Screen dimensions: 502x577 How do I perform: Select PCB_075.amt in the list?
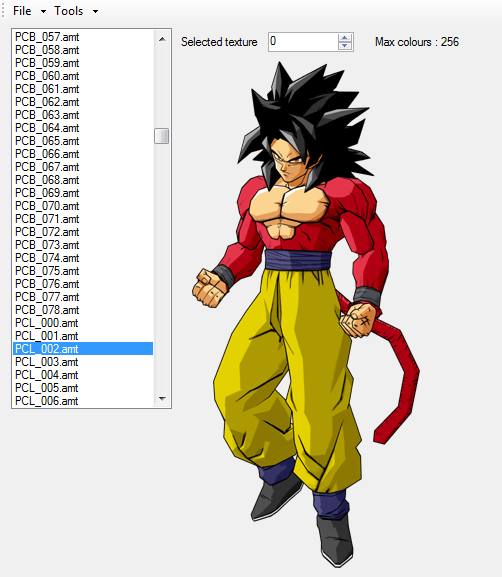click(x=83, y=271)
